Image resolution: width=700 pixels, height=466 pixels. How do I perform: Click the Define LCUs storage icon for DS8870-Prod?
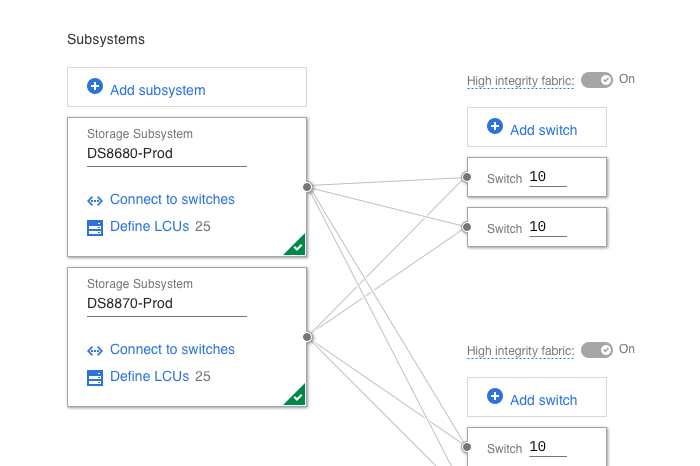coord(95,378)
